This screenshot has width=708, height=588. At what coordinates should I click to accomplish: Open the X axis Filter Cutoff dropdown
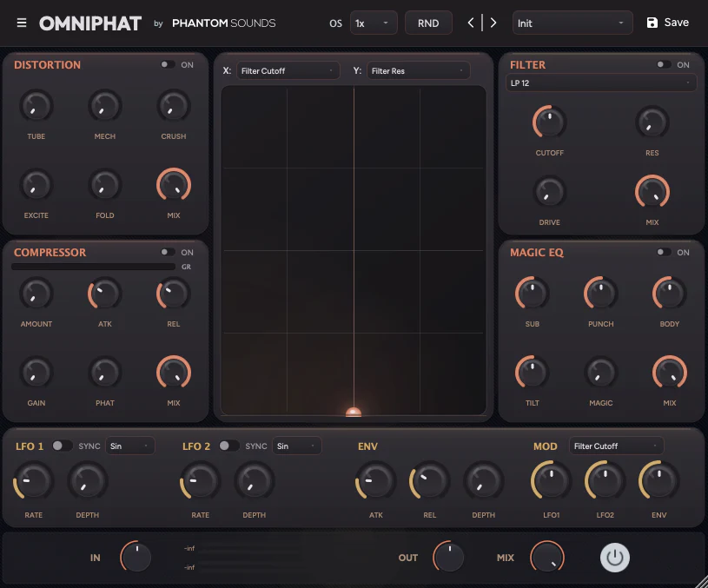[x=288, y=71]
